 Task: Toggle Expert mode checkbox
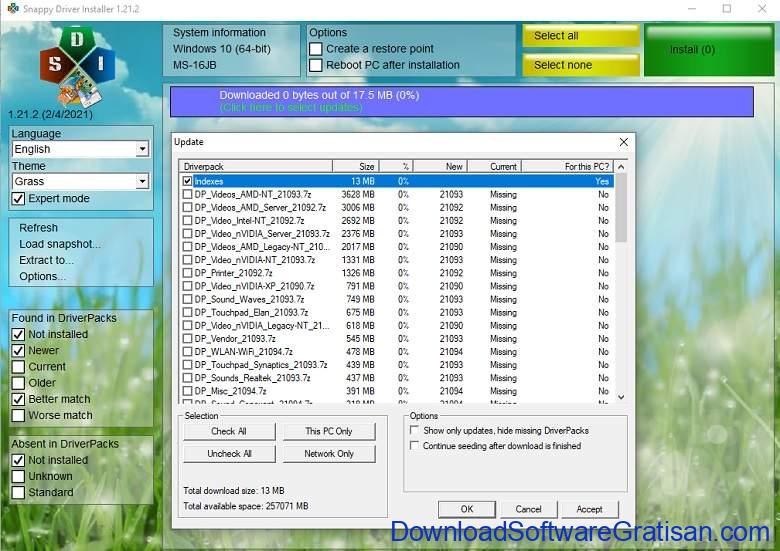pos(18,198)
